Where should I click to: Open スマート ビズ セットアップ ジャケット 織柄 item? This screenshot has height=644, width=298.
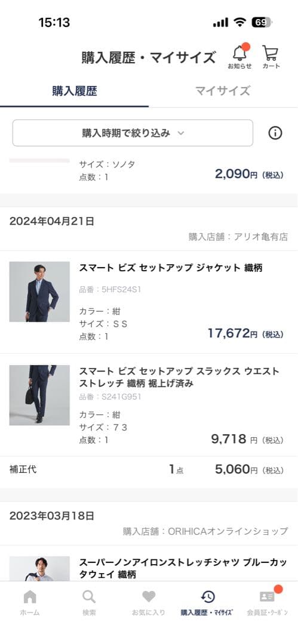(x=171, y=268)
